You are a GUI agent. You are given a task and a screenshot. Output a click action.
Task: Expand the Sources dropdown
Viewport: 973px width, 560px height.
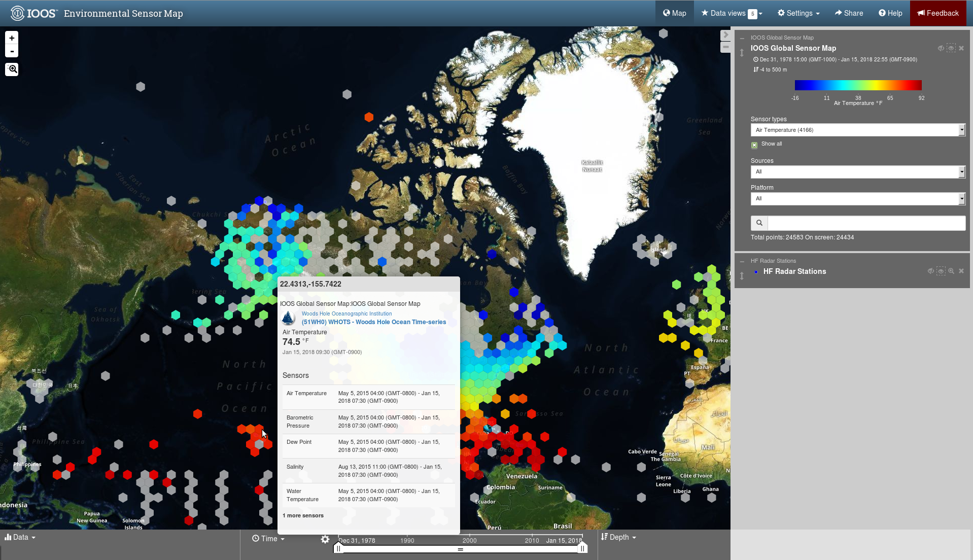[x=858, y=172]
